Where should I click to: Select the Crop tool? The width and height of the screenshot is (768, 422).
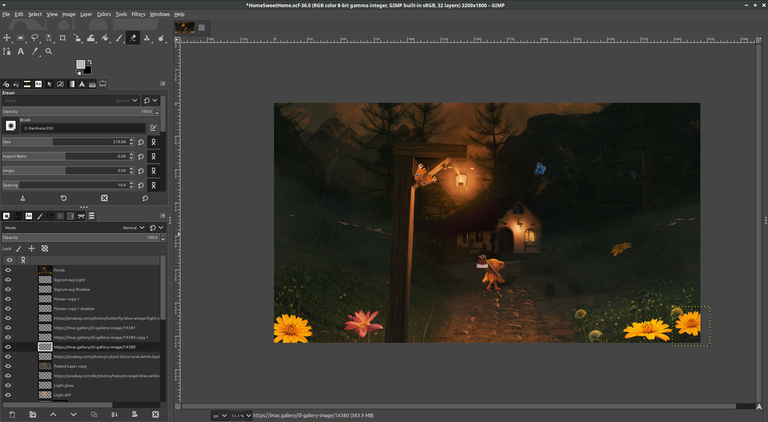63,38
